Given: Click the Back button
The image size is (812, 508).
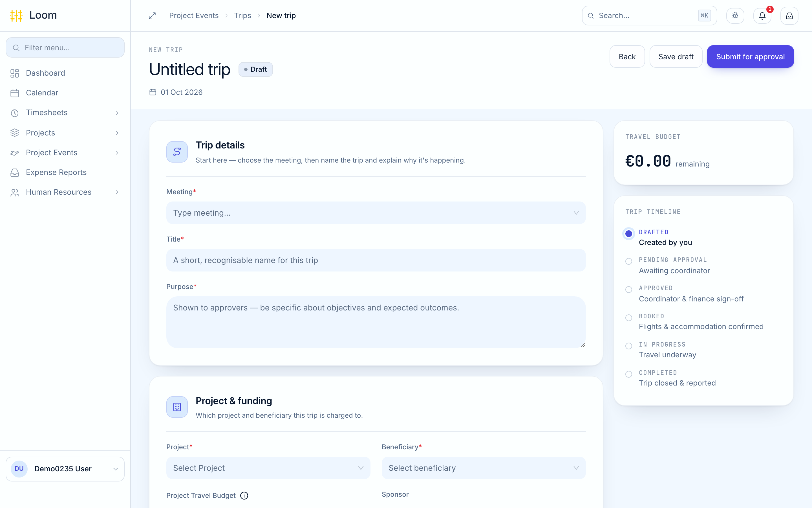Looking at the screenshot, I should point(627,56).
